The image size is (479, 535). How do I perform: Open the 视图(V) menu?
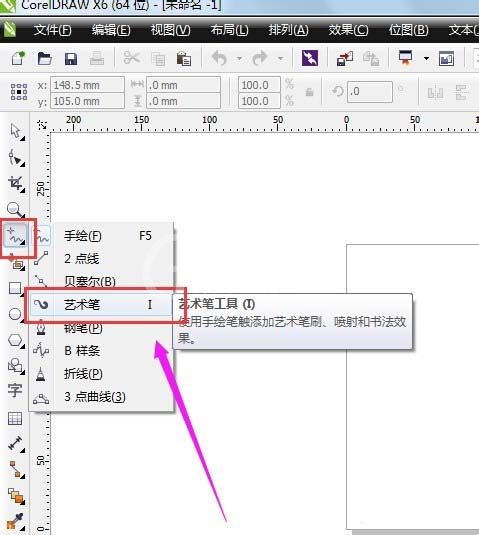coord(171,30)
